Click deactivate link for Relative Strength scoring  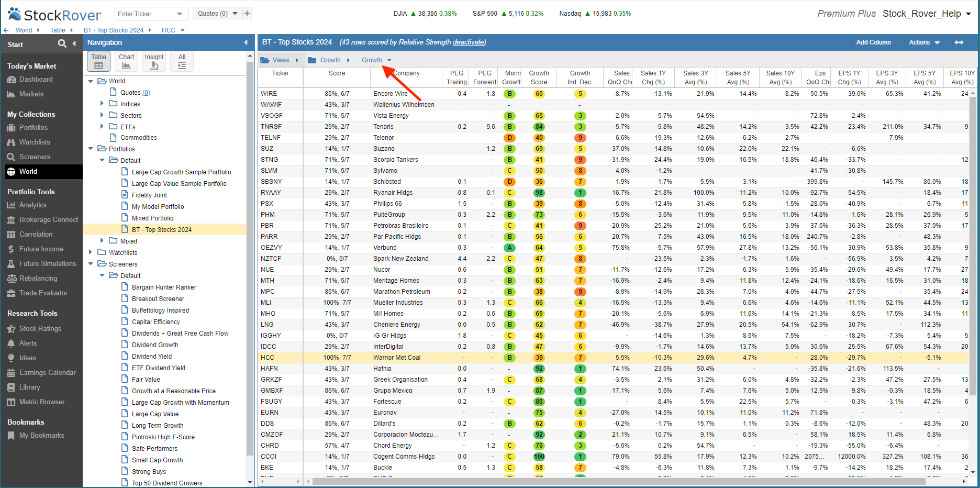click(x=468, y=42)
